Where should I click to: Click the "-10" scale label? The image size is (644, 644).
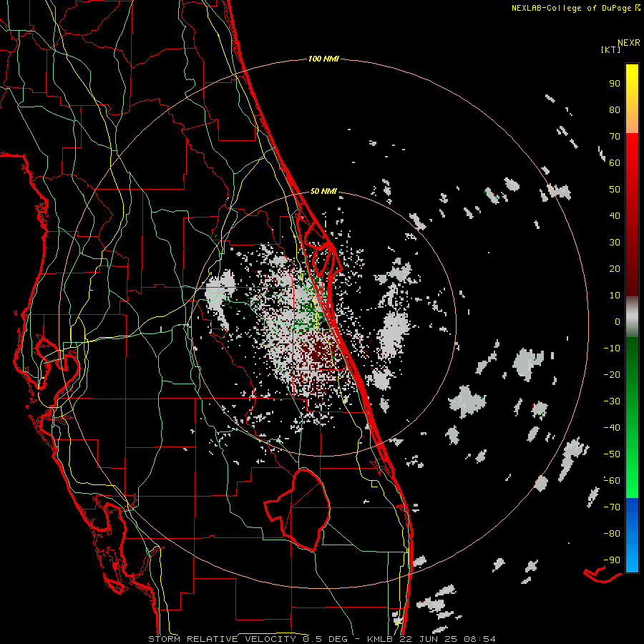coord(612,348)
